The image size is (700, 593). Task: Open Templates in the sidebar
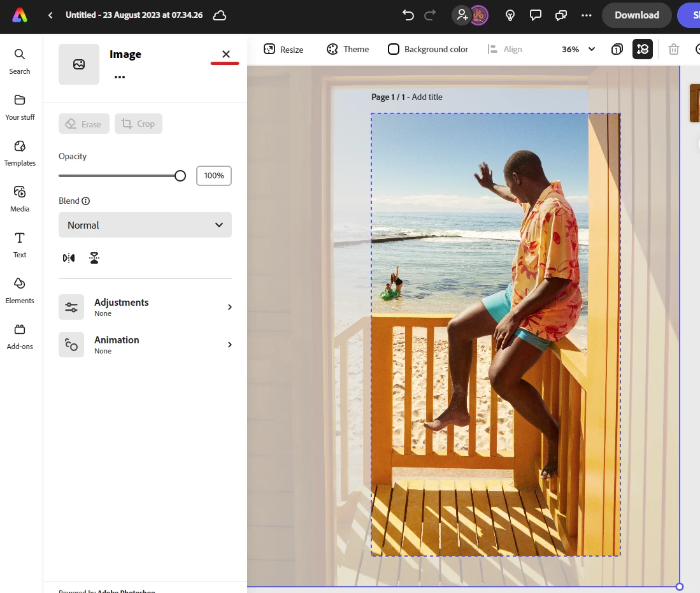click(x=20, y=154)
